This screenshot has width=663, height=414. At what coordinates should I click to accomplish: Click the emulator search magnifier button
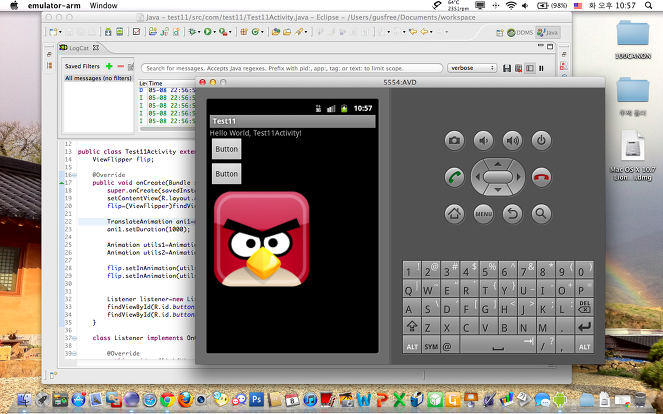coord(541,214)
